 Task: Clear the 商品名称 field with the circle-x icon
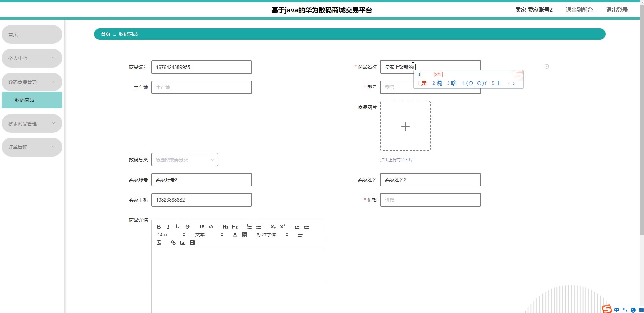pyautogui.click(x=547, y=66)
